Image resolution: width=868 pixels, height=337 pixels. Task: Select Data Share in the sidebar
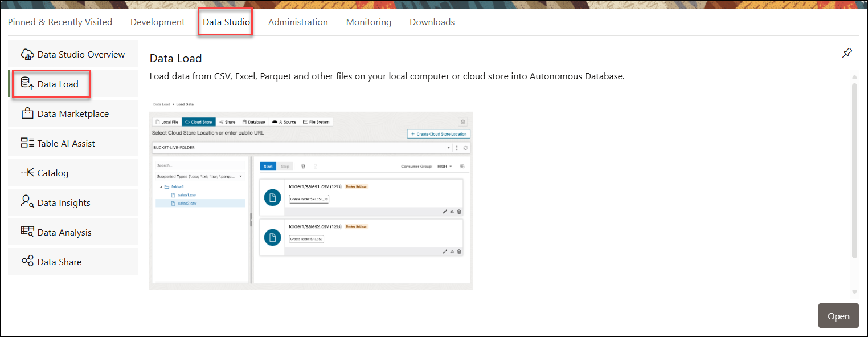point(73,262)
